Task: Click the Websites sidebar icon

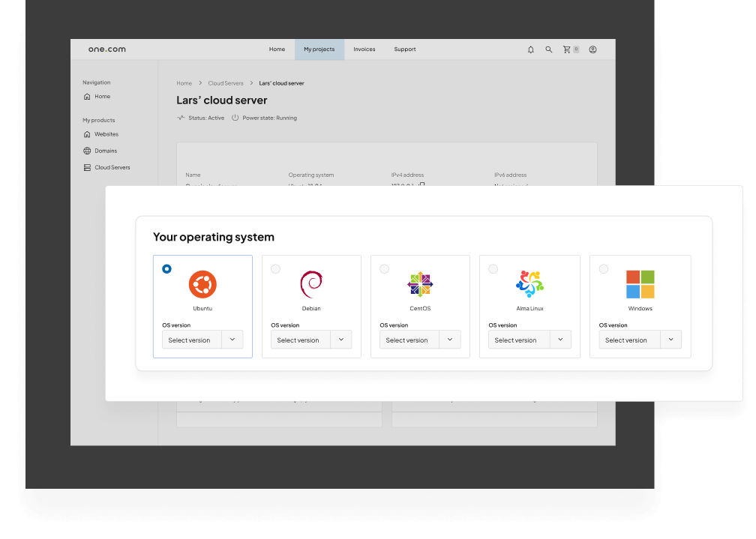Action: pyautogui.click(x=87, y=134)
